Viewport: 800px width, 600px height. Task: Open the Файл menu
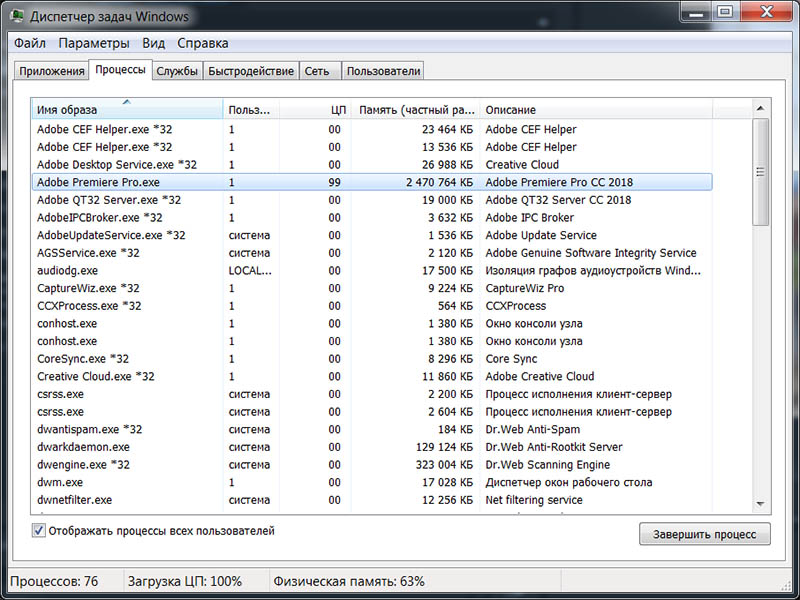point(30,43)
